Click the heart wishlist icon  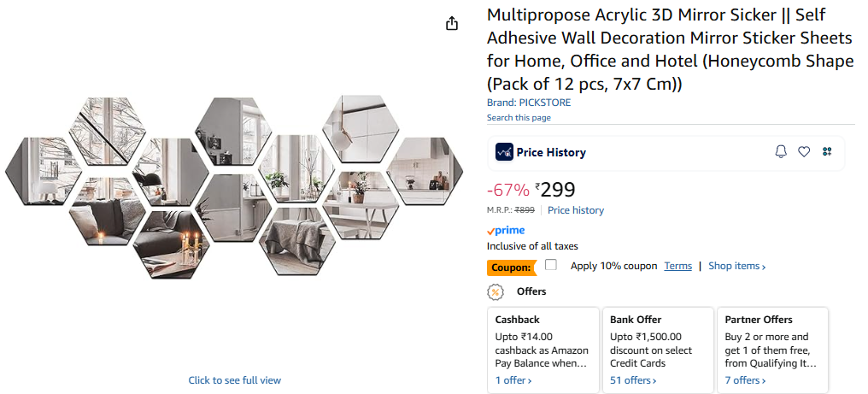click(x=804, y=152)
